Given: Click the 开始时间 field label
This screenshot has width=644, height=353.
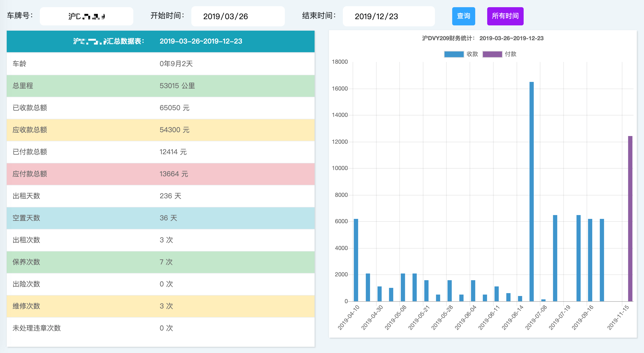Looking at the screenshot, I should (x=168, y=16).
